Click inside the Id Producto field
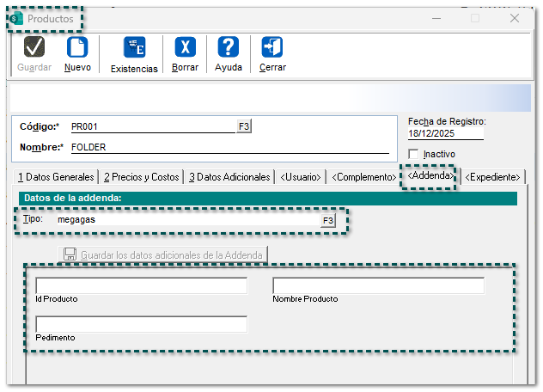The width and height of the screenshot is (543, 392). click(142, 285)
